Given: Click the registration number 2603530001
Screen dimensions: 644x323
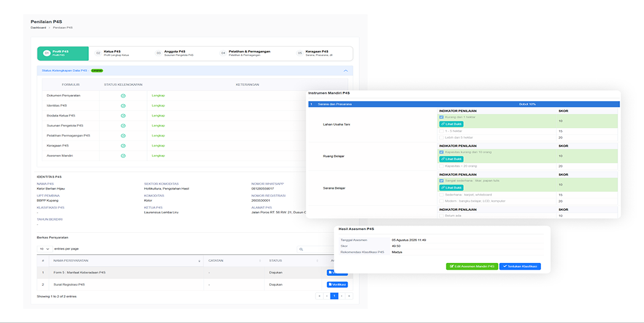Looking at the screenshot, I should click(261, 200).
